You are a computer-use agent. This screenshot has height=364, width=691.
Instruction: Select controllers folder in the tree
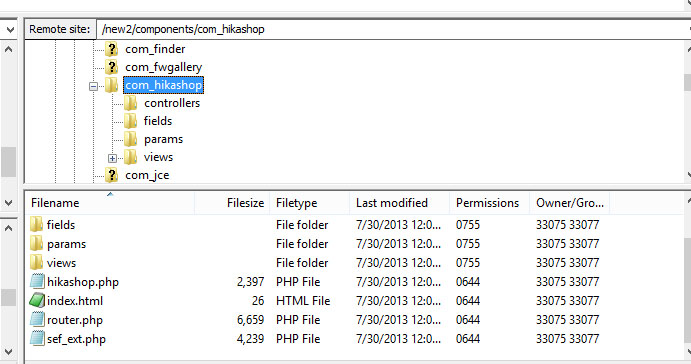click(x=172, y=103)
